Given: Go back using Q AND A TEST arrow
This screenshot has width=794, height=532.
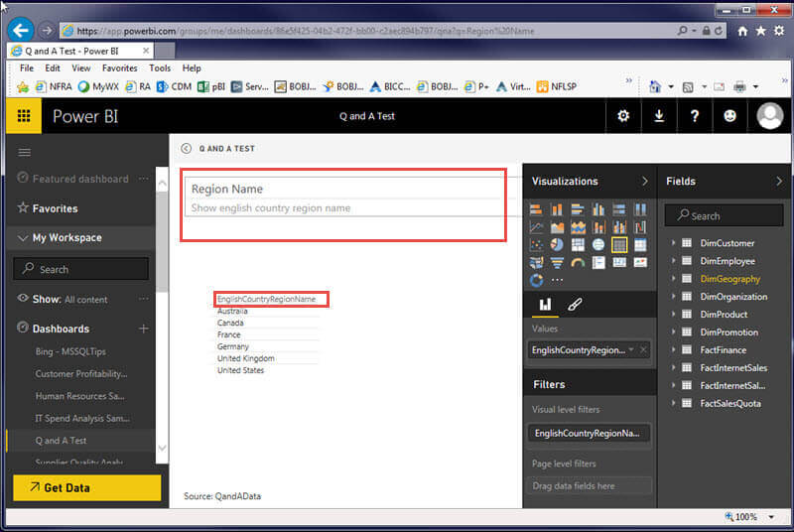Looking at the screenshot, I should click(187, 148).
